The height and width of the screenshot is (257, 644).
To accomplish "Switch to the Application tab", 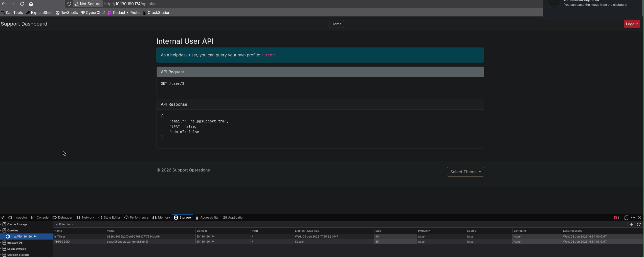I will [x=234, y=218].
